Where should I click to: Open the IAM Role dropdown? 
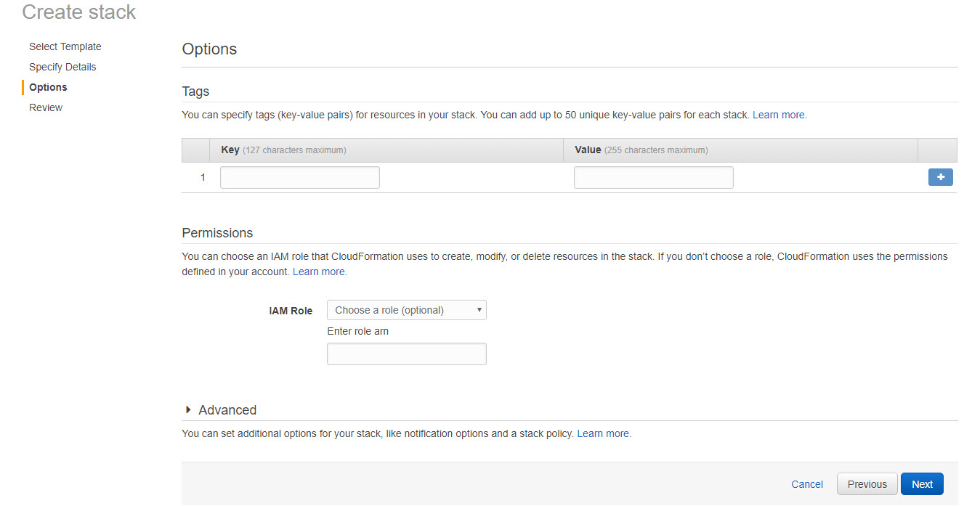[406, 310]
